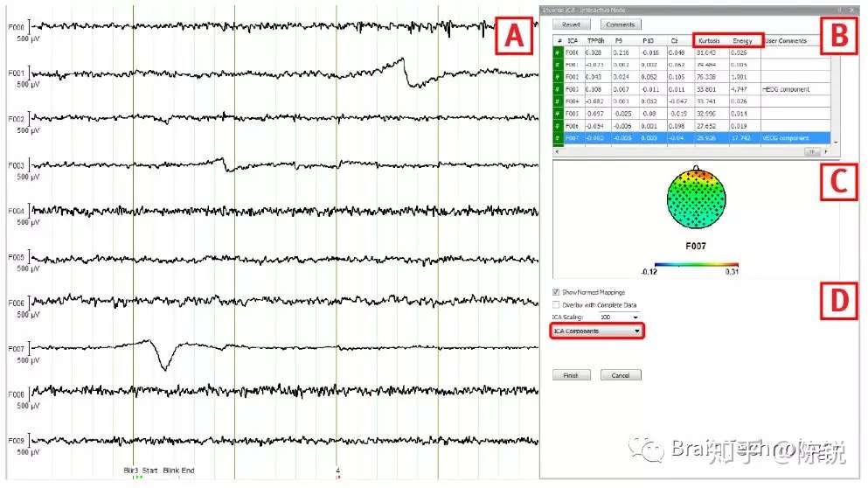
Task: Select kurtosis value 32.996
Action: (x=706, y=114)
